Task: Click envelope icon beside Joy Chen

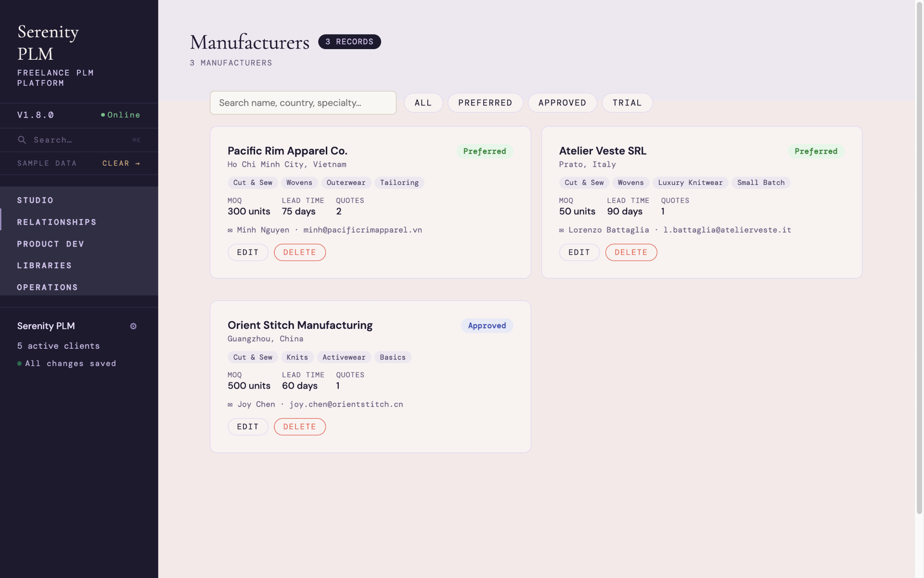Action: [230, 405]
